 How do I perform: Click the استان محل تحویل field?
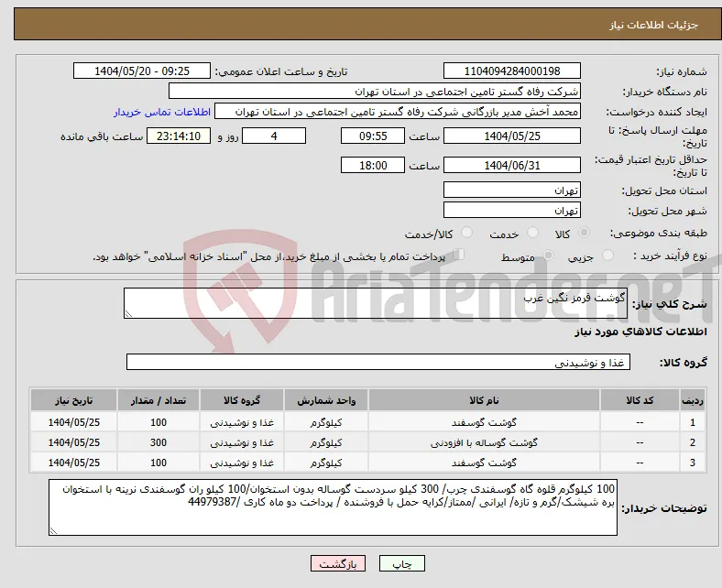pos(512,190)
